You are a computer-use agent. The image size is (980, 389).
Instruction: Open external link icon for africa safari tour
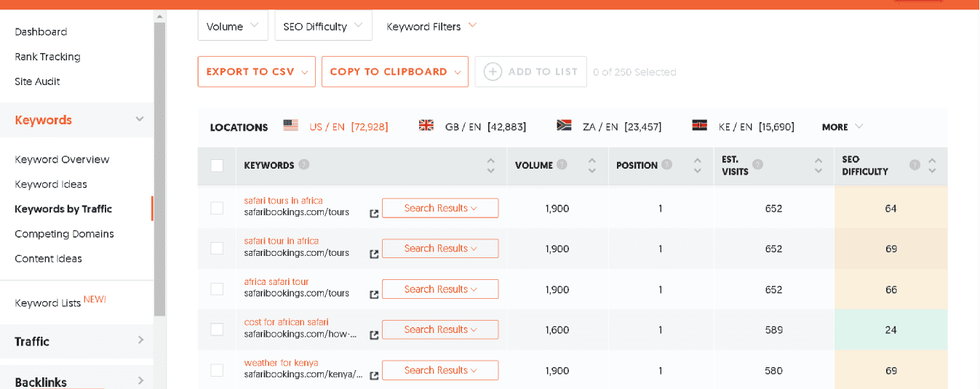coord(374,294)
